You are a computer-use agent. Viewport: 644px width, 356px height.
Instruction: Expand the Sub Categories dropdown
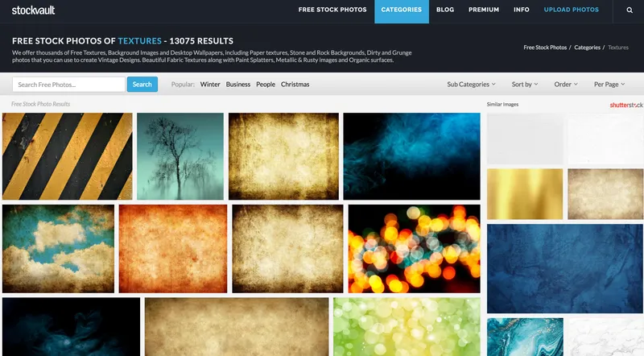(x=471, y=85)
